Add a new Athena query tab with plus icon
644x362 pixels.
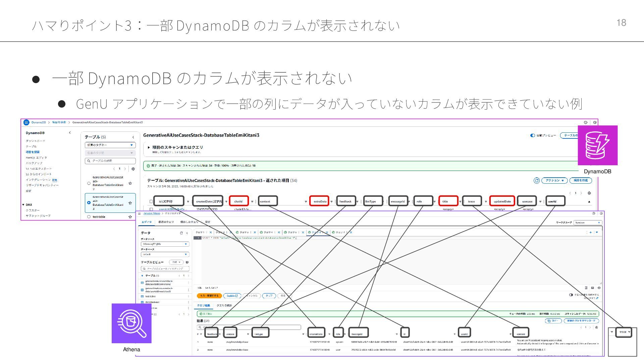point(591,232)
